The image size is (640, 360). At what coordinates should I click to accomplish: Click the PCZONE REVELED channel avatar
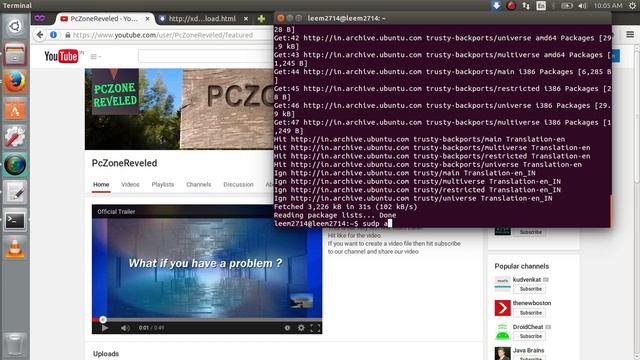point(115,92)
